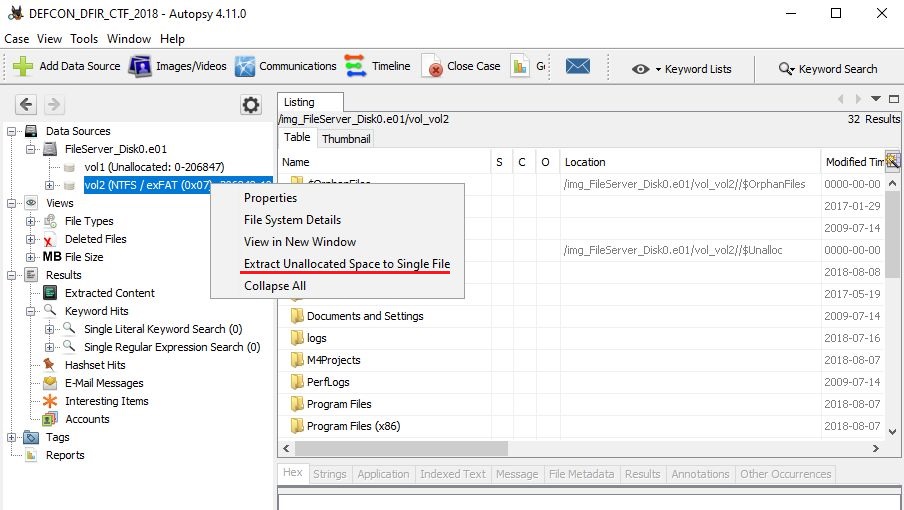Expand the vol2 NTFS volume node
The width and height of the screenshot is (904, 510).
click(x=49, y=185)
